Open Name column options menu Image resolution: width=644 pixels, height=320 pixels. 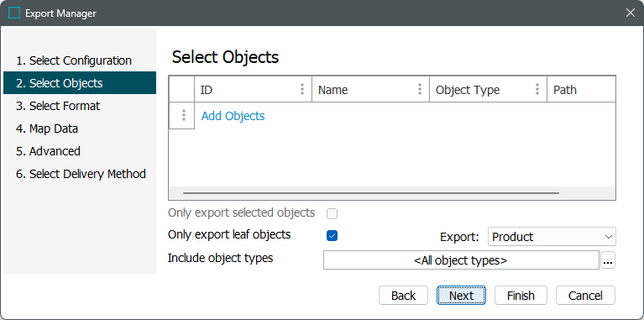420,89
